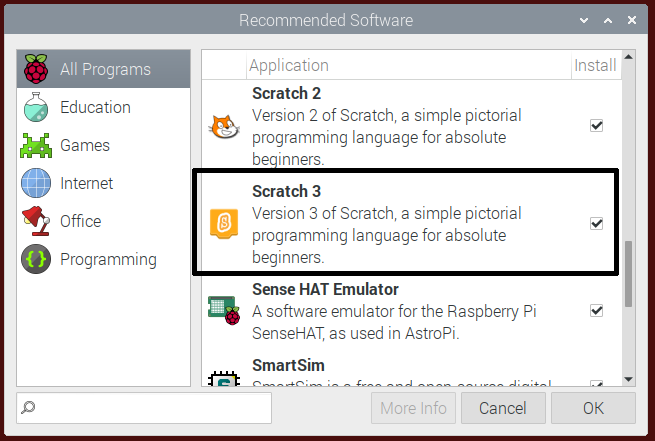Image resolution: width=655 pixels, height=441 pixels.
Task: Uncheck the Scratch 2 install checkbox
Action: (x=597, y=126)
